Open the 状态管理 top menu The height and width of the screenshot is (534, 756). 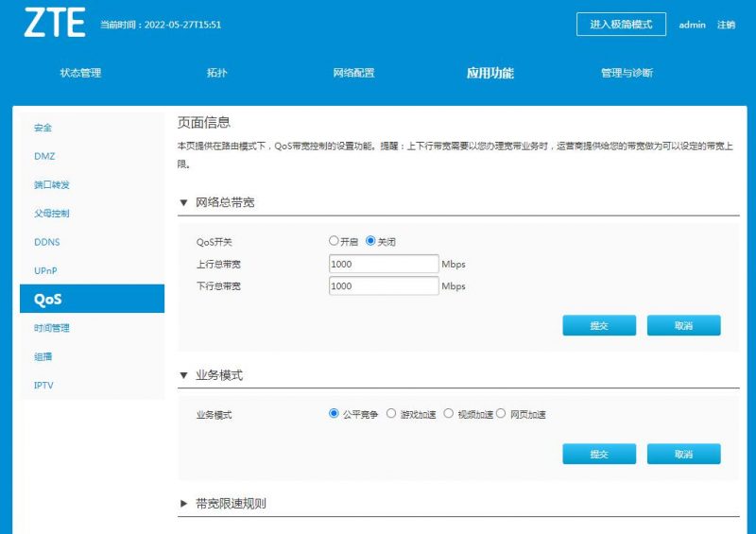[80, 73]
